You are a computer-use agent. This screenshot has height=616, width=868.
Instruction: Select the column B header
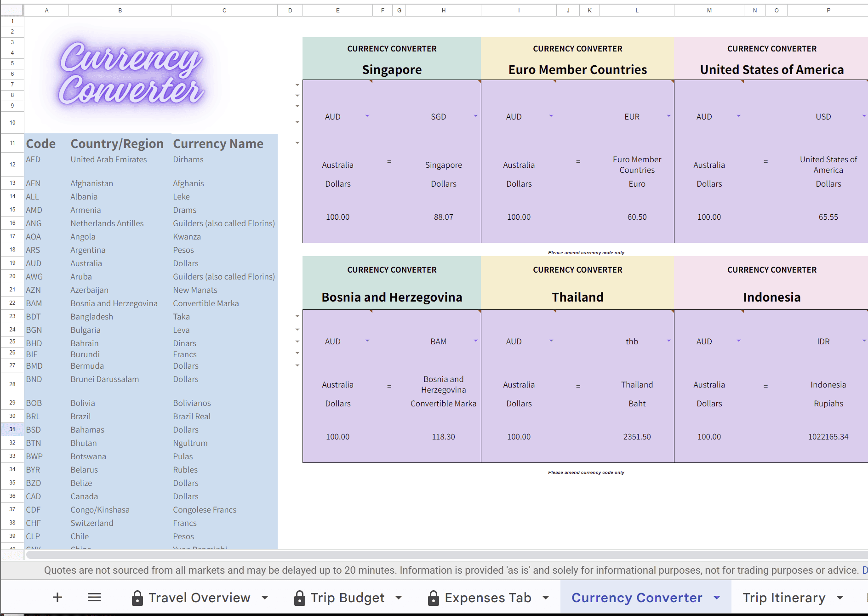click(120, 10)
